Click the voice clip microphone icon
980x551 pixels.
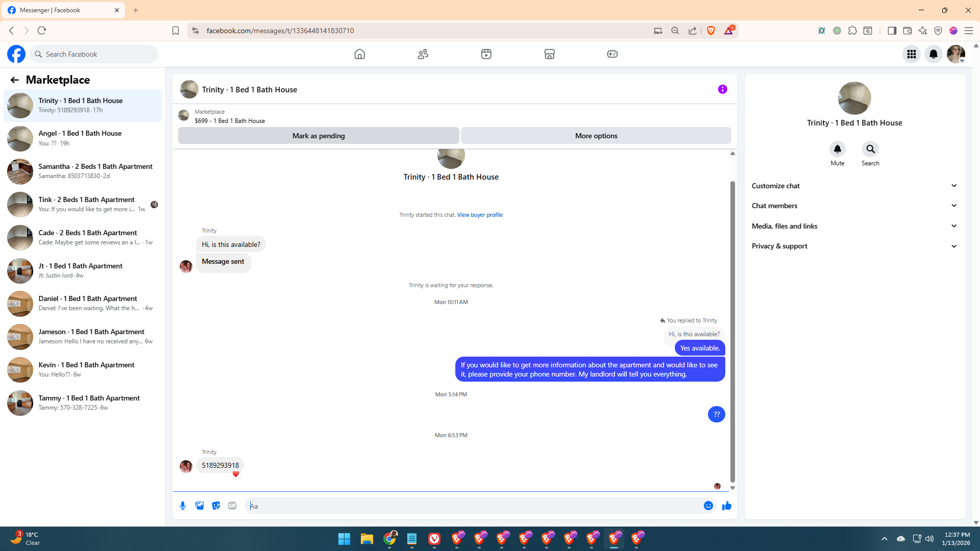point(183,506)
